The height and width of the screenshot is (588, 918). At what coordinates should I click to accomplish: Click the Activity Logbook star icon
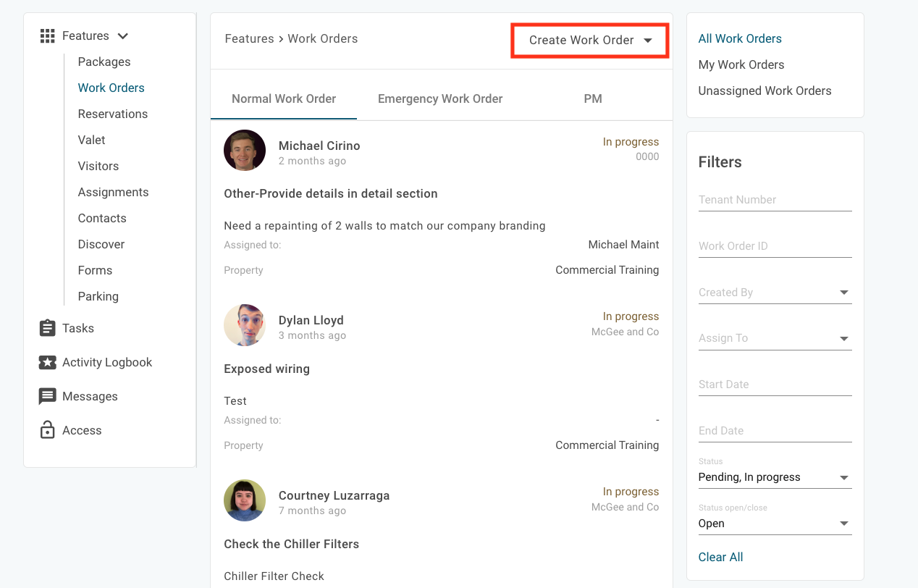[47, 362]
